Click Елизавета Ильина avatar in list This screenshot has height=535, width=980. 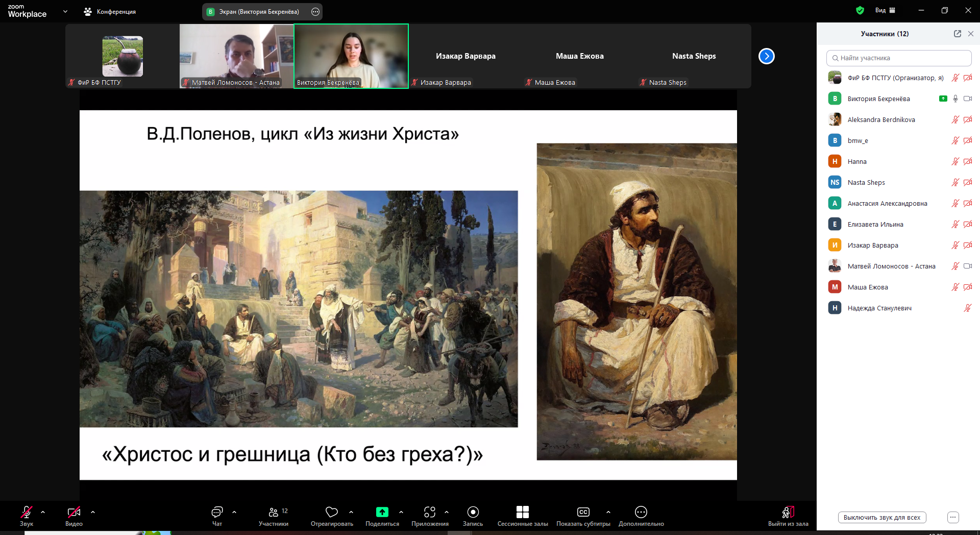(x=835, y=224)
